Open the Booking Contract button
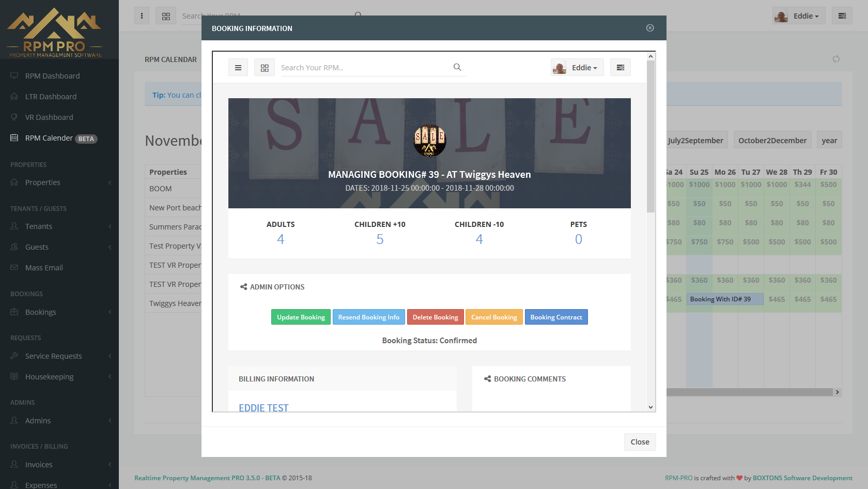This screenshot has height=489, width=868. click(556, 317)
